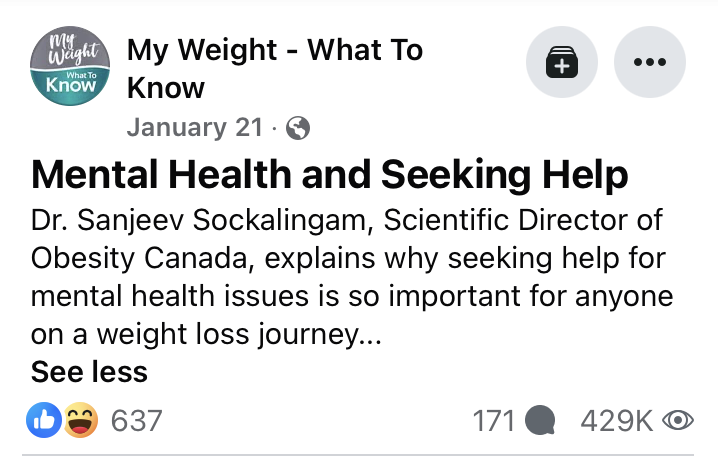Image resolution: width=718 pixels, height=460 pixels.
Task: Click the Mental Health and Seeking Help title
Action: (x=330, y=174)
